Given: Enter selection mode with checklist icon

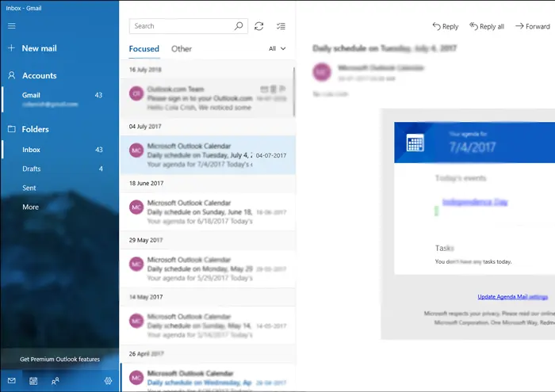Looking at the screenshot, I should pyautogui.click(x=281, y=26).
